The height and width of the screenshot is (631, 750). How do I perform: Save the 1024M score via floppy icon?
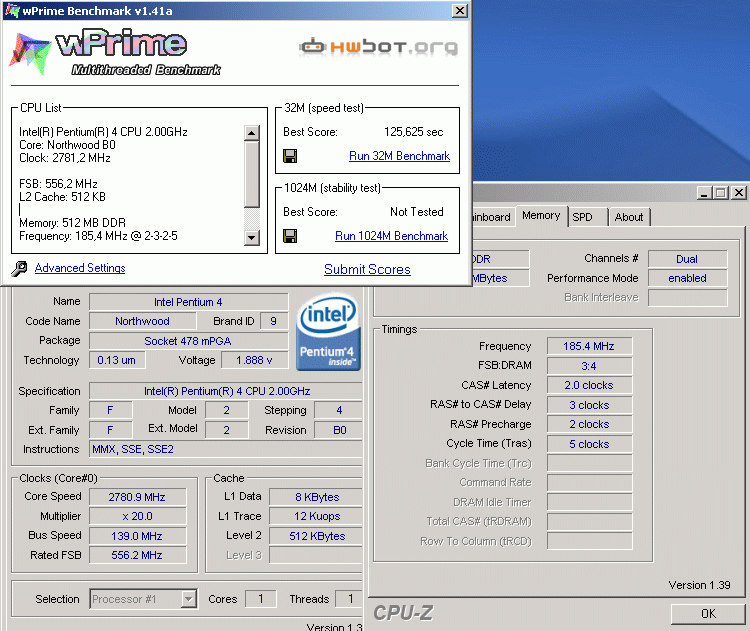pos(290,236)
